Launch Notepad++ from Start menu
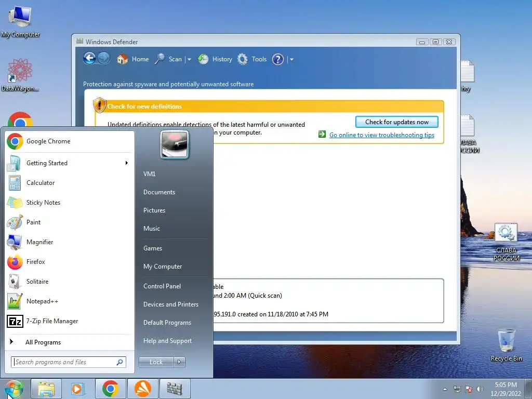The image size is (532, 399). coord(70,301)
